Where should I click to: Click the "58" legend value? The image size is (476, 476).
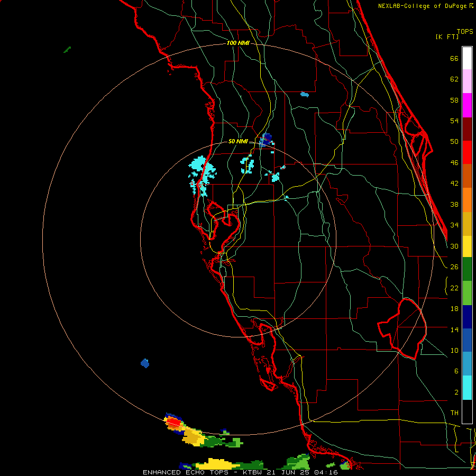pos(454,100)
